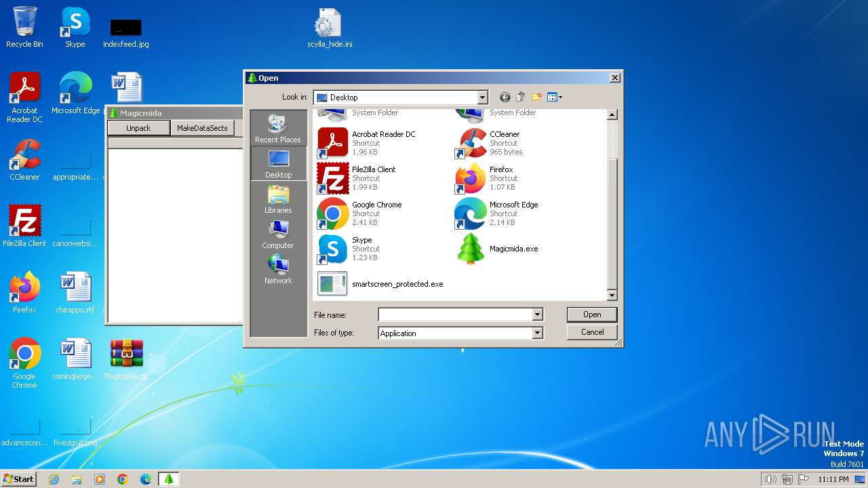Select Microsoft Edge desktop shortcut
Viewport: 868px width, 488px height.
pyautogui.click(x=75, y=93)
